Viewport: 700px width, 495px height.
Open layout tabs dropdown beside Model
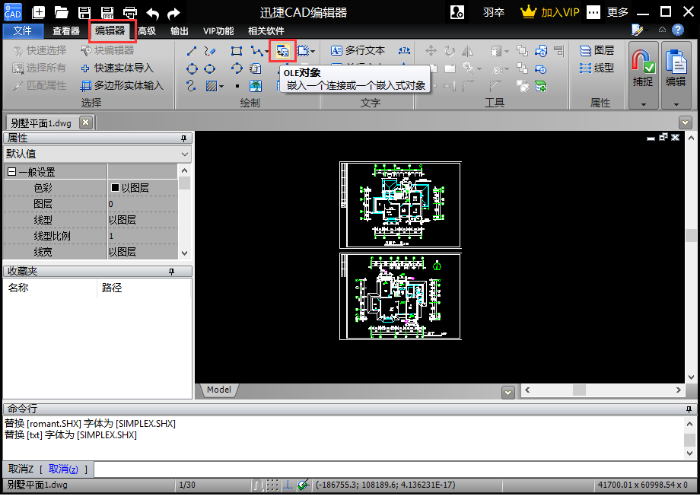(x=508, y=392)
